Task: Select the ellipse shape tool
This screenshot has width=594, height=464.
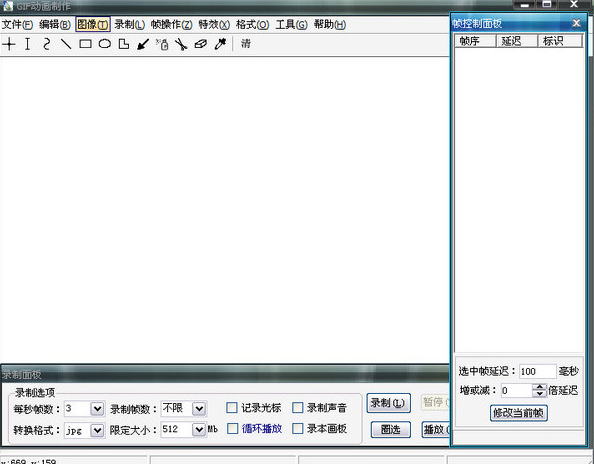Action: click(x=105, y=44)
